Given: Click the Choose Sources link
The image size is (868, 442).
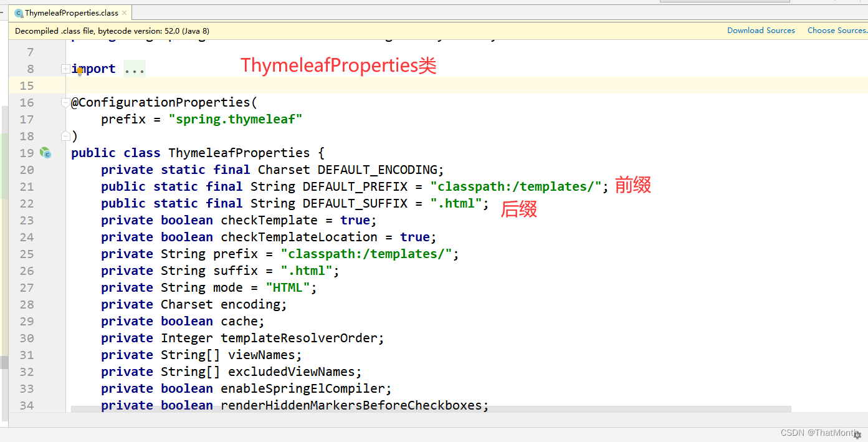Looking at the screenshot, I should 837,31.
